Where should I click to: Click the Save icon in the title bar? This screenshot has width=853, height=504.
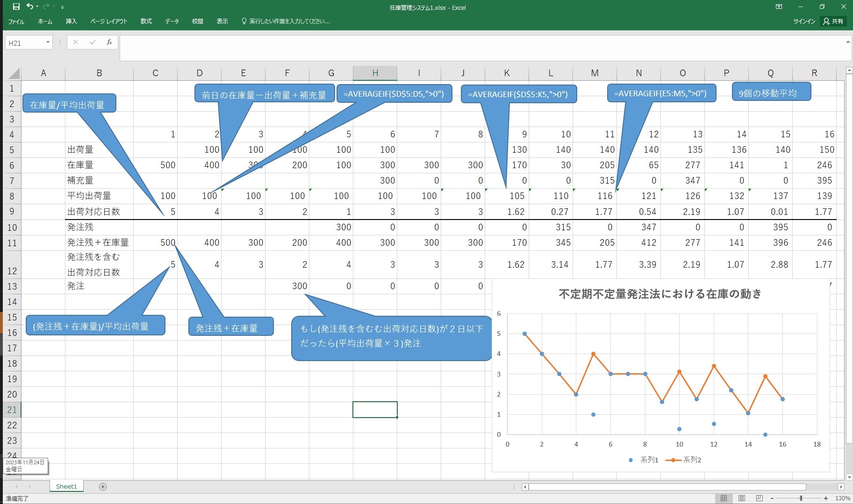tap(16, 7)
